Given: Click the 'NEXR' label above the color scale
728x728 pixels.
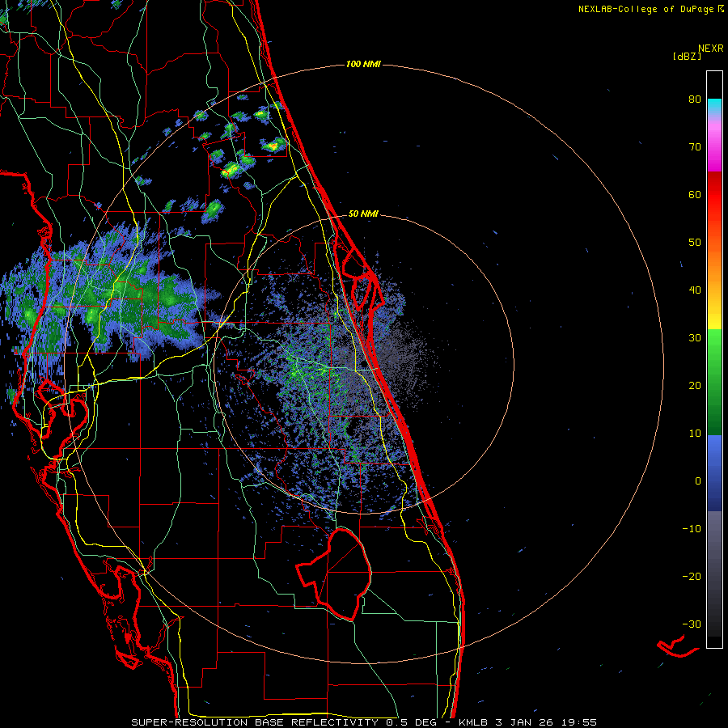Looking at the screenshot, I should pyautogui.click(x=710, y=49).
